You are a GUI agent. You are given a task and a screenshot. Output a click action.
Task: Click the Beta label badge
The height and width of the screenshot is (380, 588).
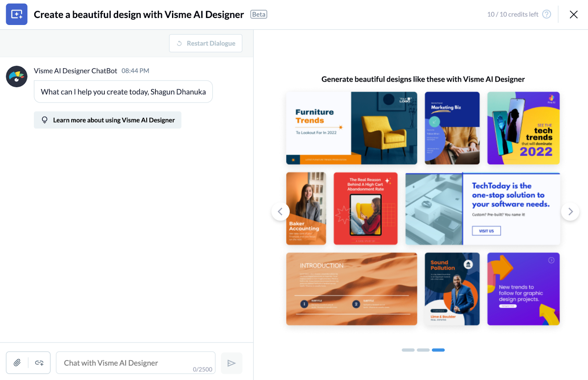[259, 14]
